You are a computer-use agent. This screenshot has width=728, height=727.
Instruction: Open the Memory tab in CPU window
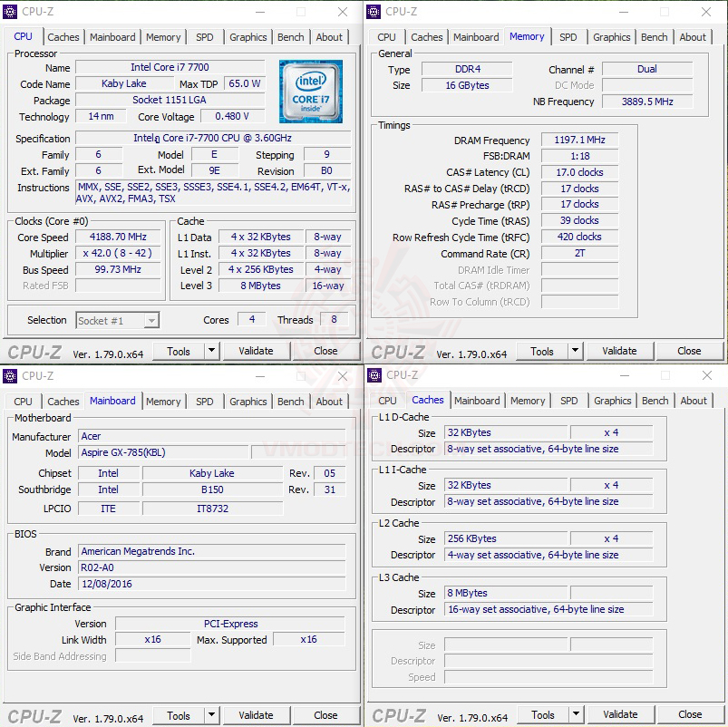click(163, 37)
